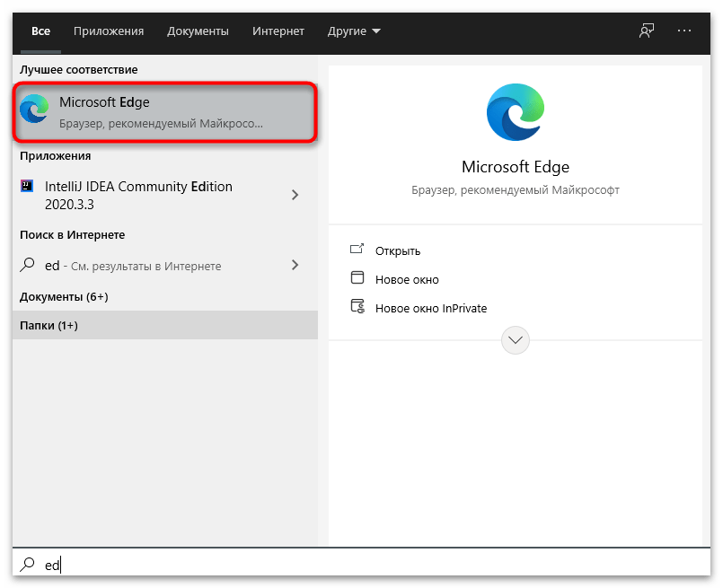The height and width of the screenshot is (588, 723).
Task: Click the IntelliJ IDEA app icon
Action: click(27, 187)
